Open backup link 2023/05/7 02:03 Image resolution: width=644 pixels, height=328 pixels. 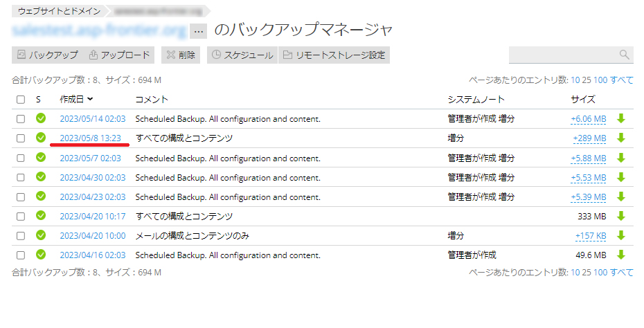(90, 158)
